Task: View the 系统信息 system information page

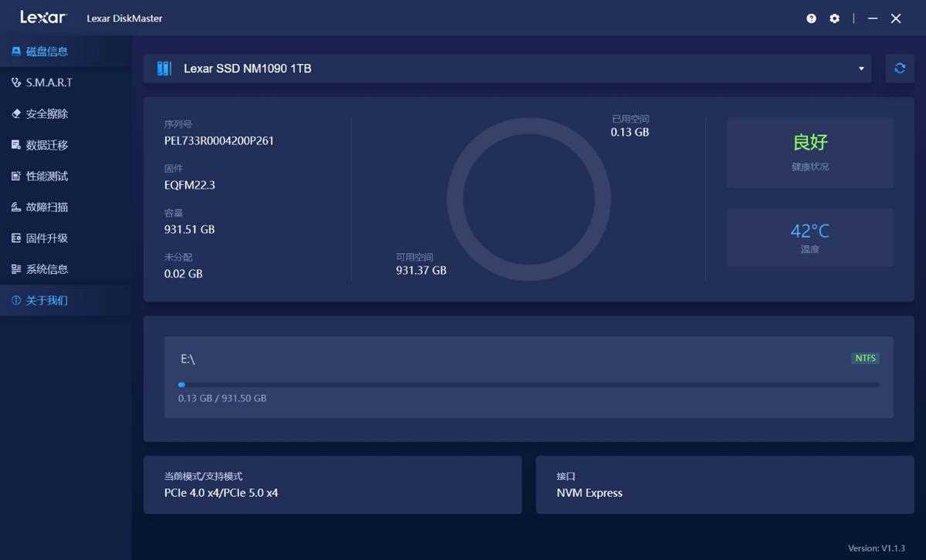Action: [x=48, y=268]
